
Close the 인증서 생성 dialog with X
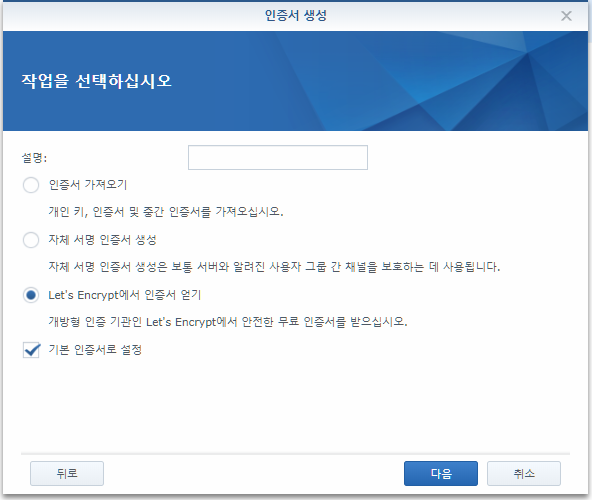(x=566, y=16)
